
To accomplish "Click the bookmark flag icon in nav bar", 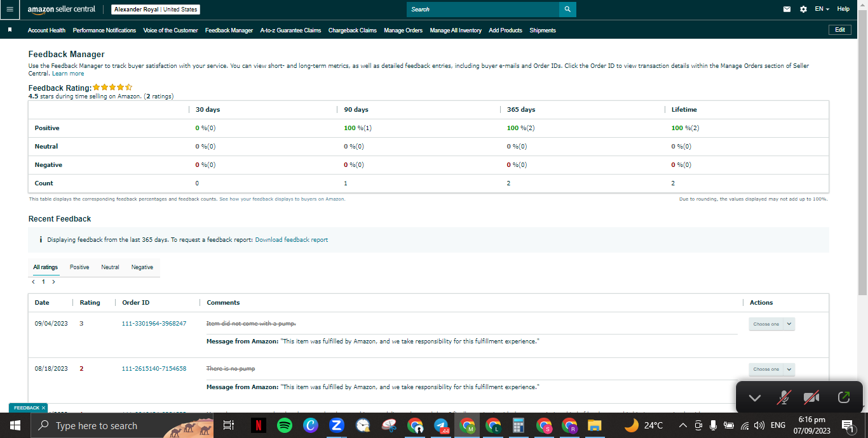I will 10,30.
